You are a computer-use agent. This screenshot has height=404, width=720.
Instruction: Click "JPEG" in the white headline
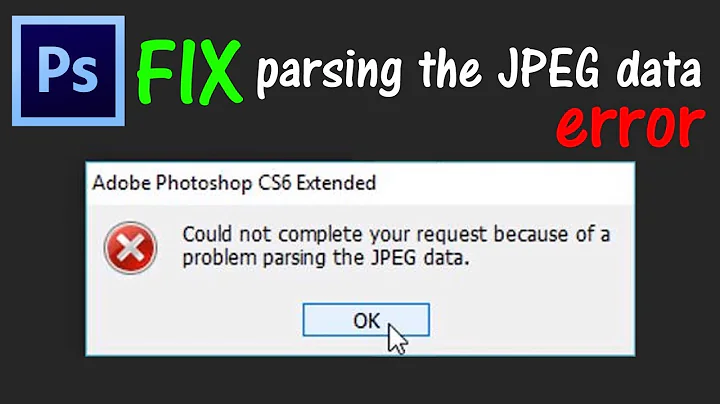(x=549, y=68)
